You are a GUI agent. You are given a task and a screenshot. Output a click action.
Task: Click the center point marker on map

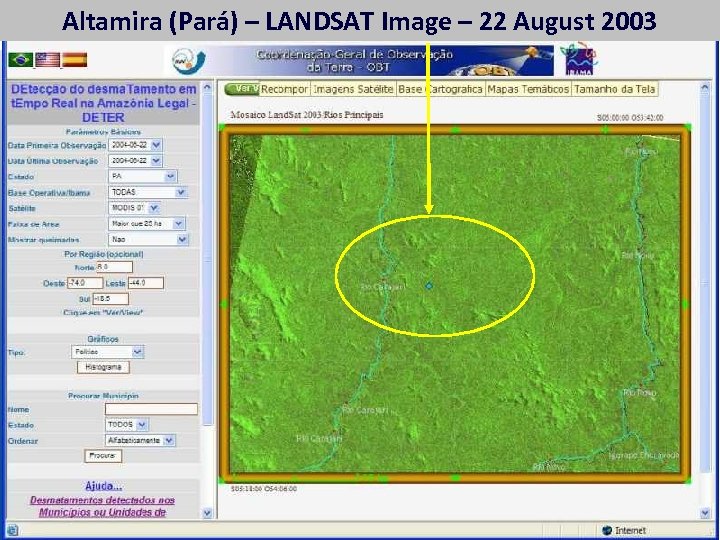pos(428,286)
